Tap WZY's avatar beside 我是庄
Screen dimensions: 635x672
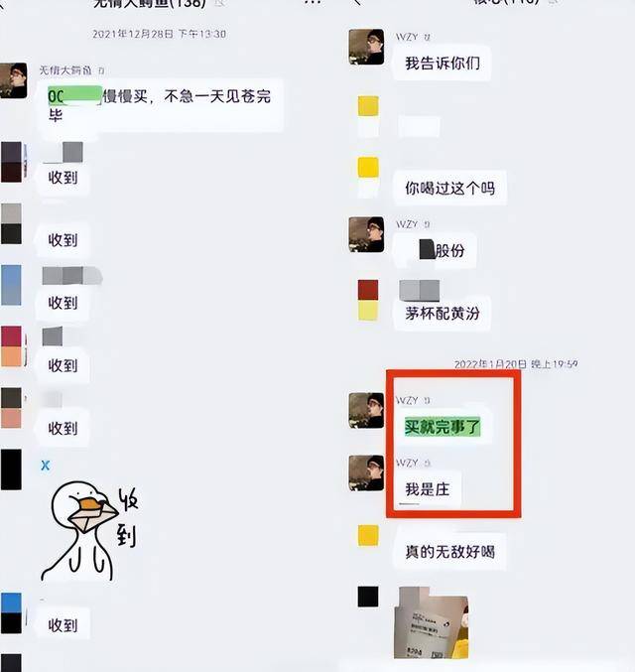coord(366,473)
